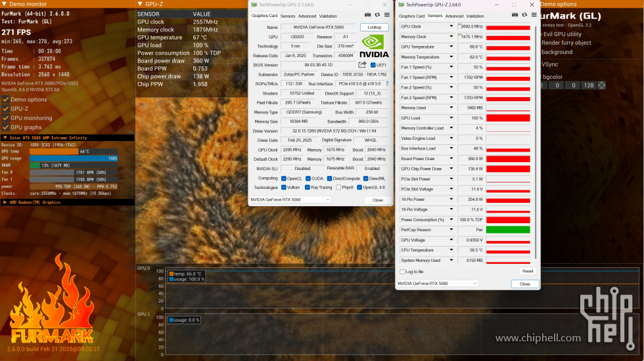Toggle the GPU graphs checkbox
The height and width of the screenshot is (361, 644).
(x=6, y=127)
